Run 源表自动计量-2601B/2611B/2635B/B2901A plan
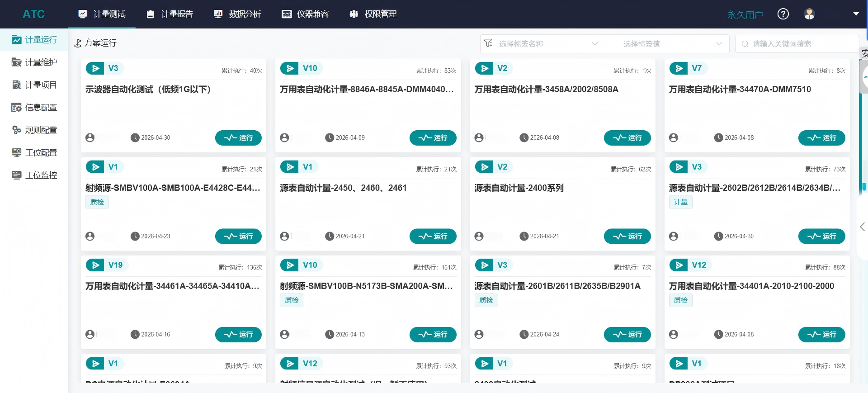This screenshot has width=868, height=393. [627, 335]
